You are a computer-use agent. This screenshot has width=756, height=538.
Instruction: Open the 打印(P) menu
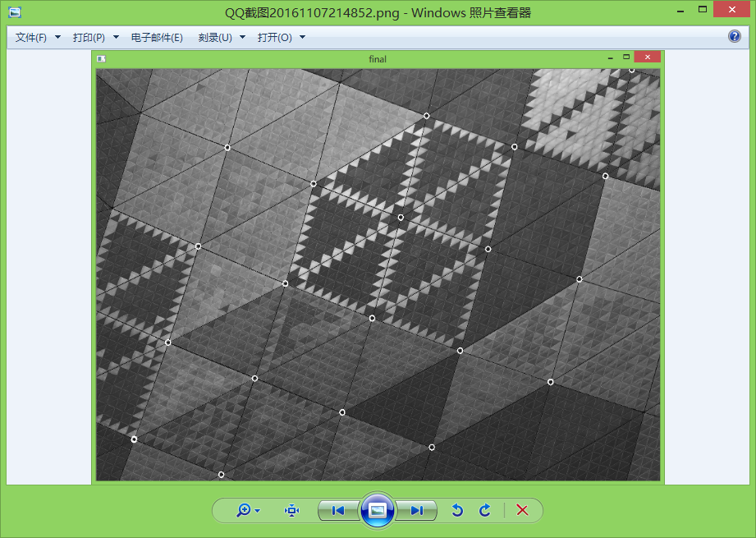click(89, 38)
